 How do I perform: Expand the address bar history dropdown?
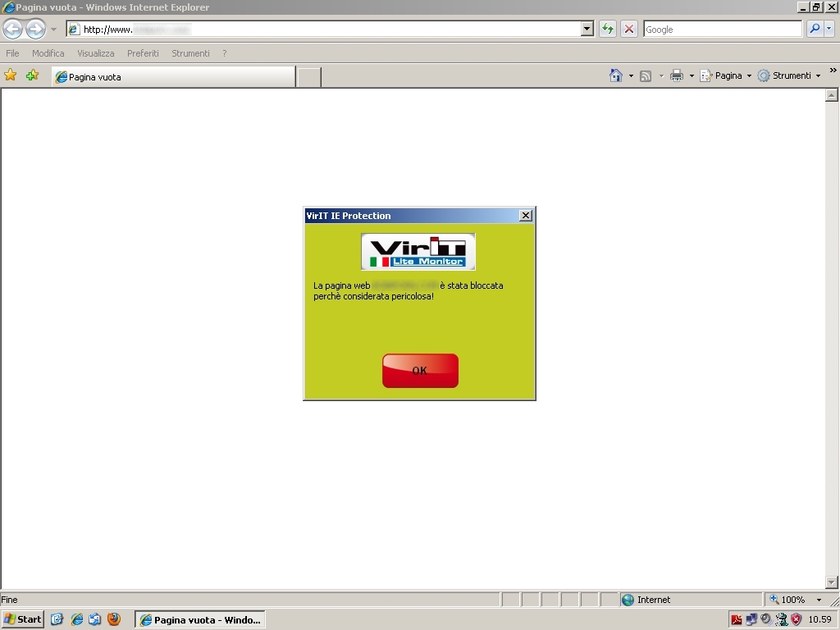587,29
